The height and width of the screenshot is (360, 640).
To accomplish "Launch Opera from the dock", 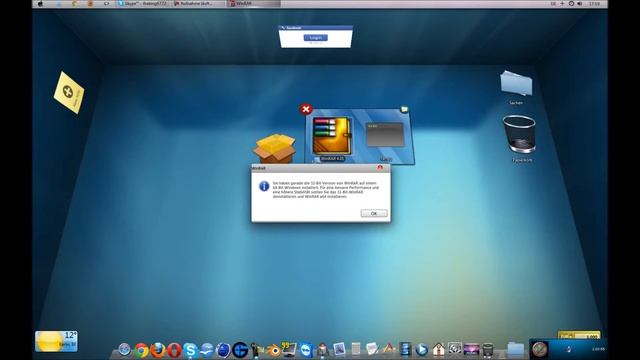I will (x=174, y=350).
